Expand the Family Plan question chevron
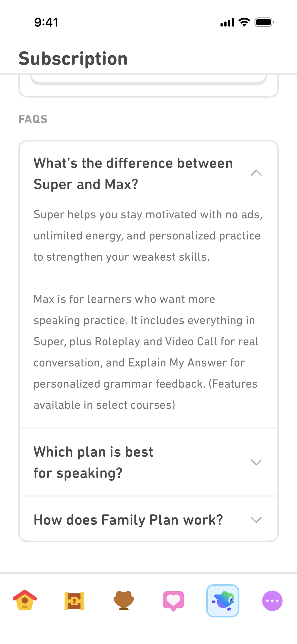The image size is (297, 644). click(x=256, y=520)
